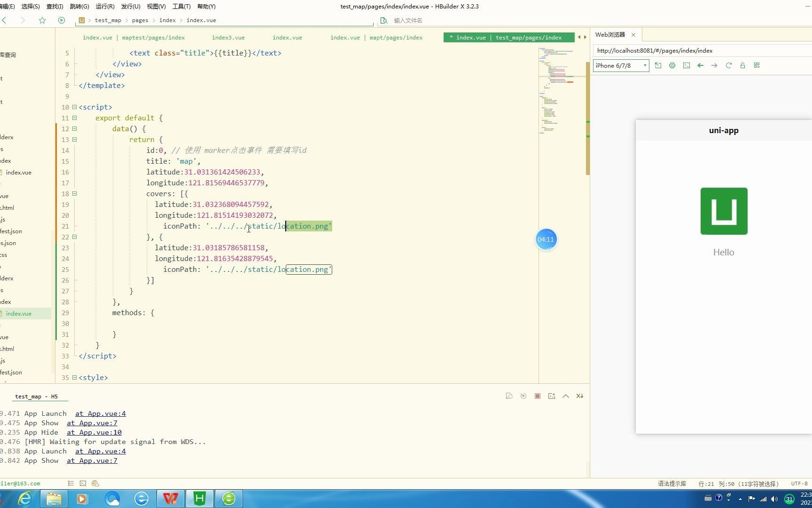Collapse export default fold at line 11
The image size is (812, 508).
pos(74,118)
